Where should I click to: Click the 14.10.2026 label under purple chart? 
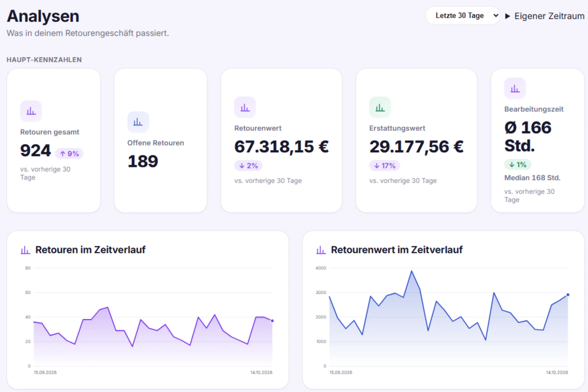point(261,372)
